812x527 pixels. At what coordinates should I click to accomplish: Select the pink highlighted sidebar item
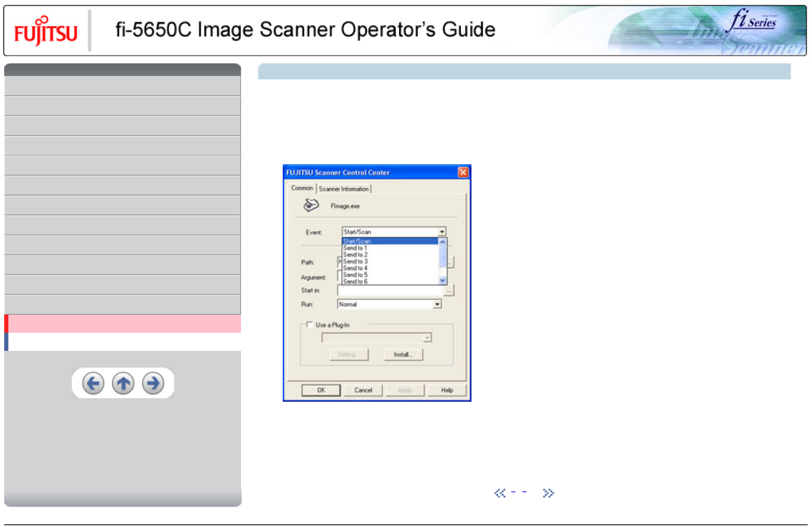[x=124, y=324]
